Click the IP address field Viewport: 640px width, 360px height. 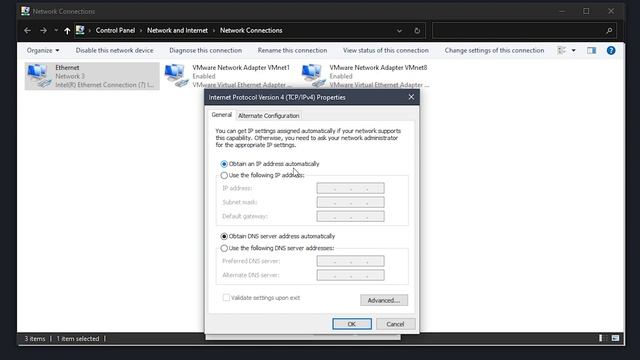[x=351, y=188]
